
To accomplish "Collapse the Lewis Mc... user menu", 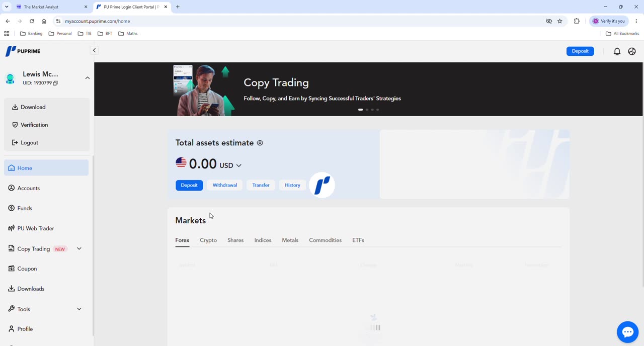I will coord(88,78).
